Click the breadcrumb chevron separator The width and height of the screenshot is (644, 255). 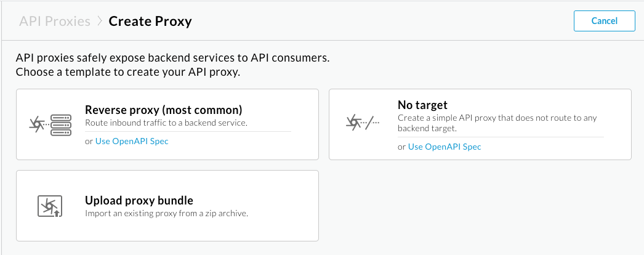click(100, 22)
